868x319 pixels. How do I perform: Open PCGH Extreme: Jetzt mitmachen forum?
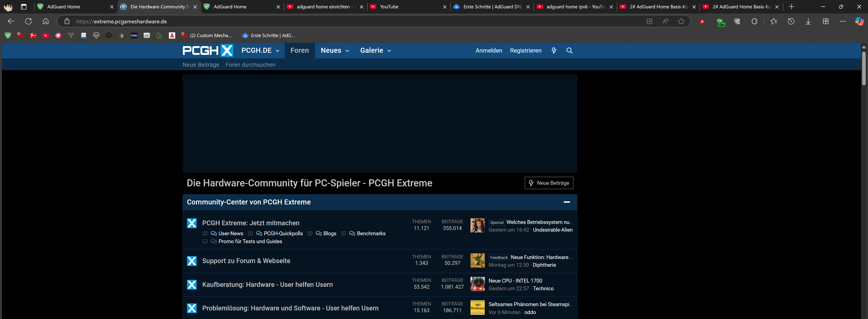[251, 223]
